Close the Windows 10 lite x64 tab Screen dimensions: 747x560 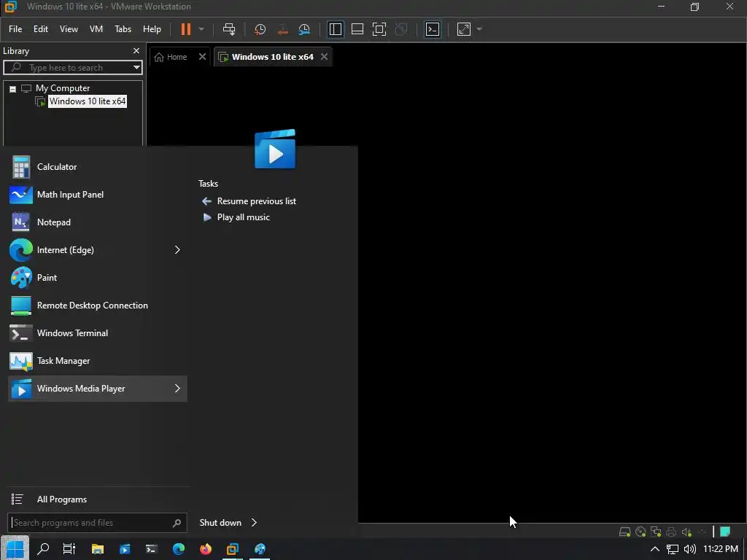click(x=324, y=57)
